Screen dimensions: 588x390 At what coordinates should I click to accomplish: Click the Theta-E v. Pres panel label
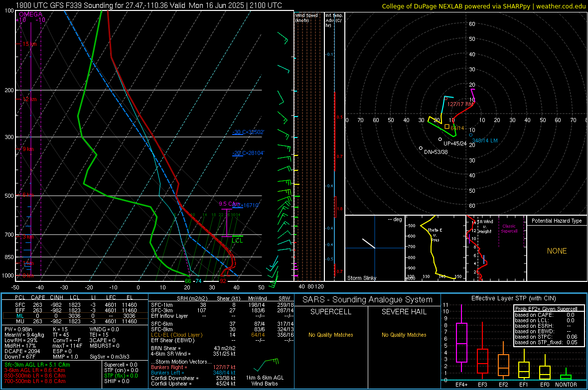tap(435, 235)
